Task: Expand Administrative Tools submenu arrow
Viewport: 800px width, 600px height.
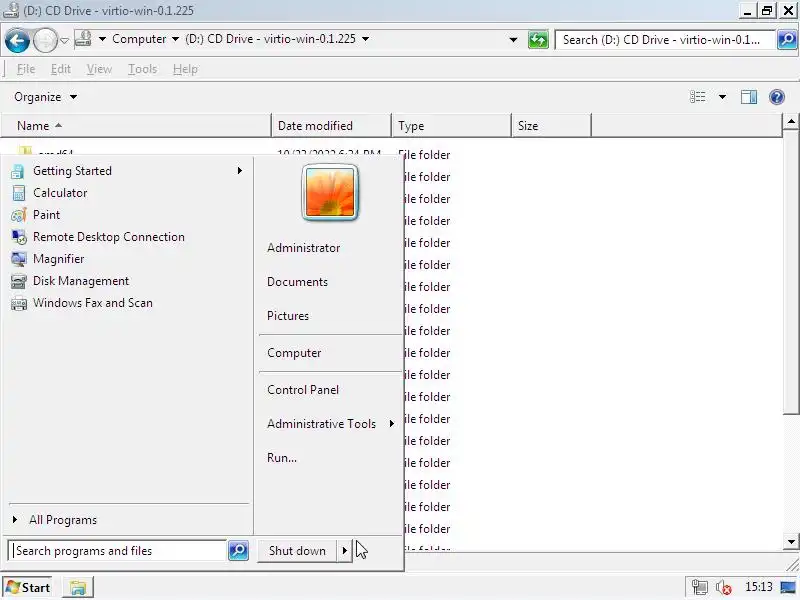Action: pyautogui.click(x=392, y=423)
